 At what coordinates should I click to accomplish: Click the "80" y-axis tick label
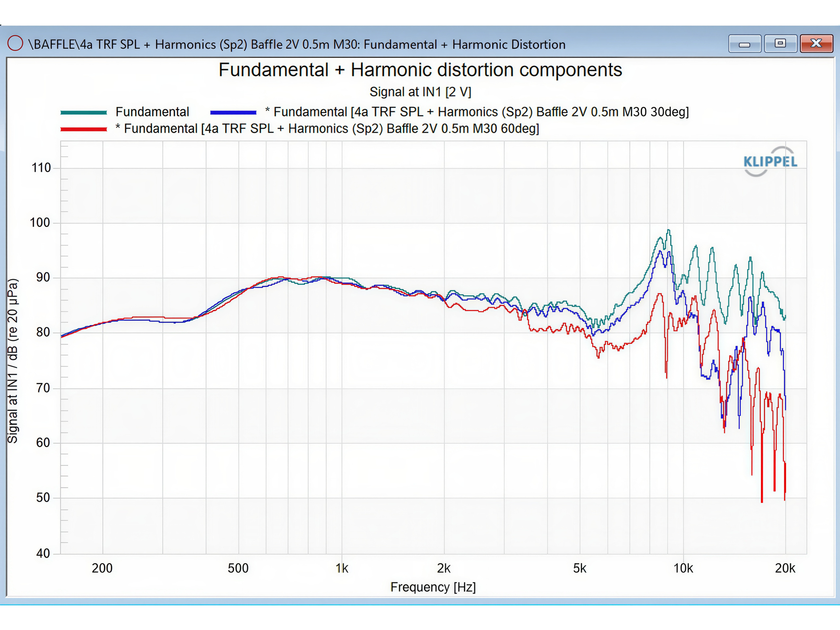coord(43,332)
